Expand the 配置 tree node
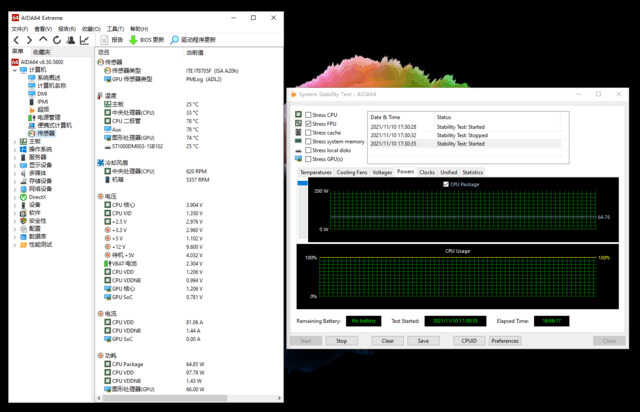 [x=15, y=229]
